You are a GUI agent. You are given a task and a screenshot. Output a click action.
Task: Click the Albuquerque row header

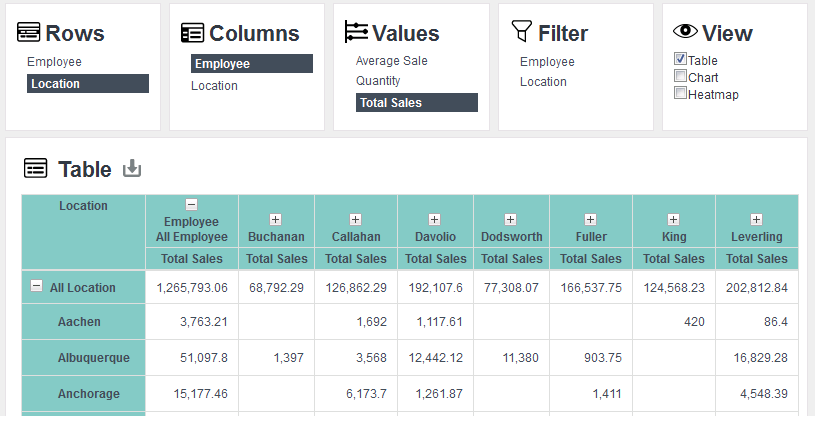[x=94, y=358]
